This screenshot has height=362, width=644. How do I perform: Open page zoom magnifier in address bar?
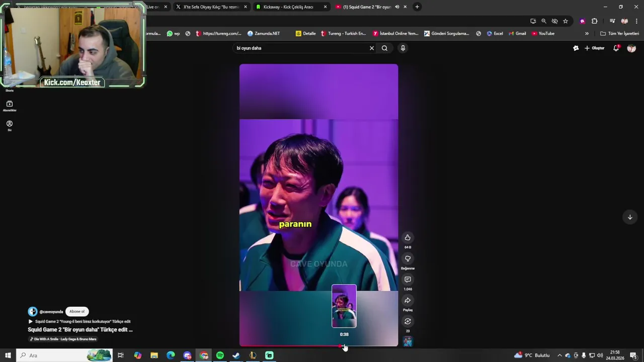[x=544, y=21]
